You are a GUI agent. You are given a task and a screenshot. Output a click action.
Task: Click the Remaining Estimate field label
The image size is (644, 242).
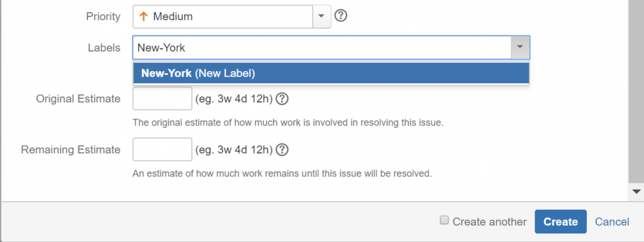coord(70,150)
